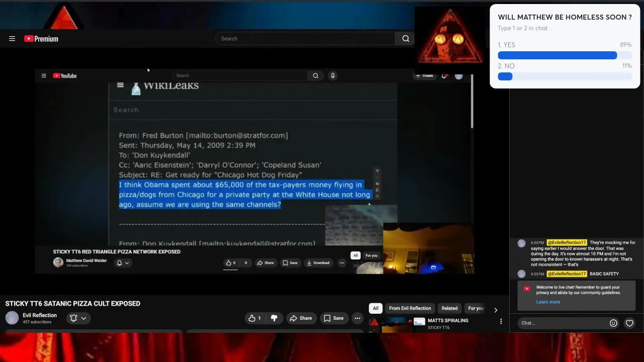644x362 pixels.
Task: Click the embedded search magnifier icon
Action: pyautogui.click(x=315, y=76)
